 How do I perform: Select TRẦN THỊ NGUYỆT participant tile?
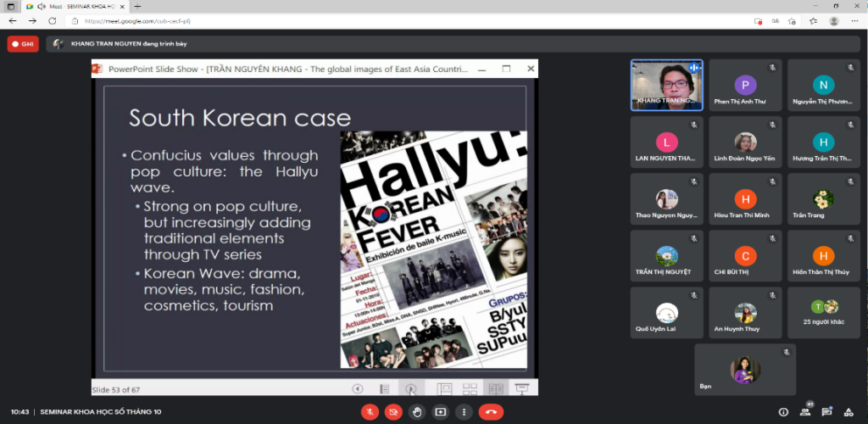click(667, 256)
